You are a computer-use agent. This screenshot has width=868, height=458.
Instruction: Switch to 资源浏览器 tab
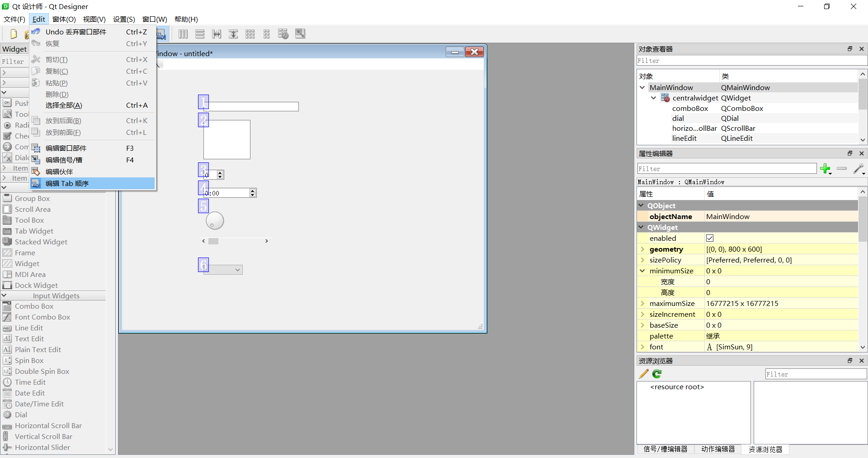pyautogui.click(x=765, y=449)
